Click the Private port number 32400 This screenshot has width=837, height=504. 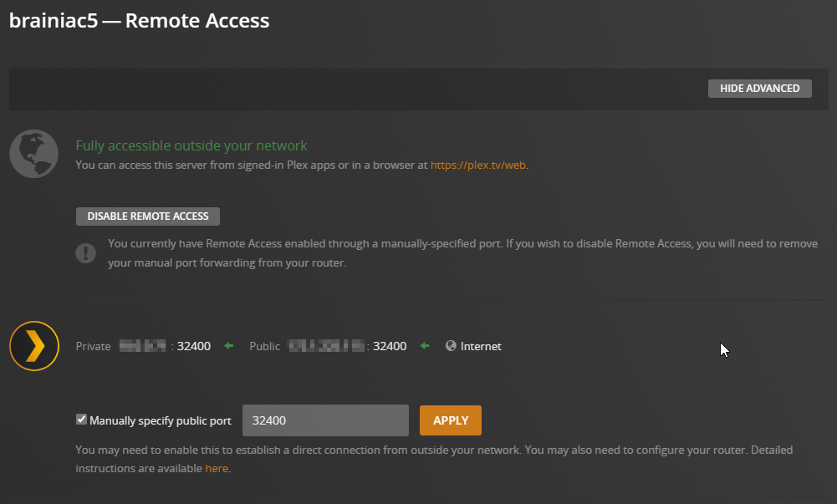(194, 346)
